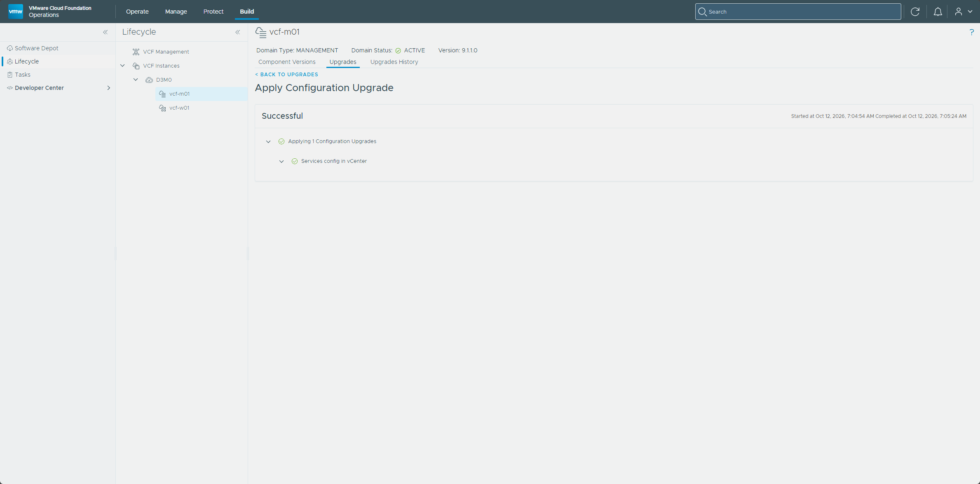Collapse the VCF Instances tree node
This screenshot has width=980, height=484.
click(x=122, y=66)
